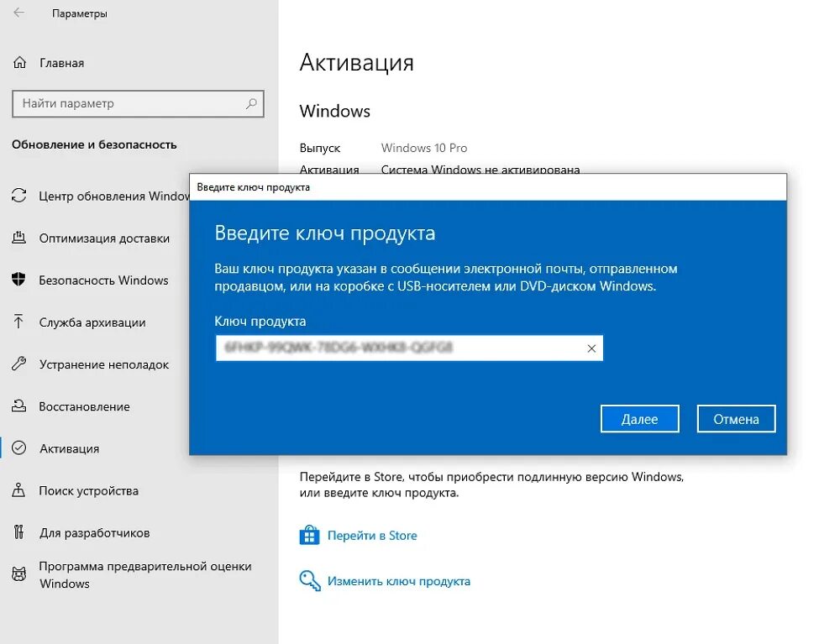Screen dimensions: 840x644
Task: Click the Find my device icon
Action: point(18,490)
